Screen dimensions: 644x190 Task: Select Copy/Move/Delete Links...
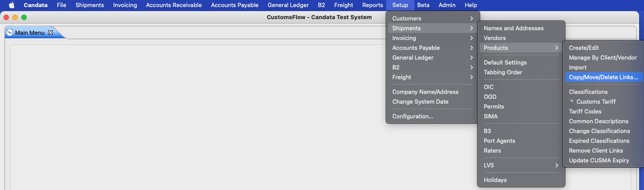[604, 77]
